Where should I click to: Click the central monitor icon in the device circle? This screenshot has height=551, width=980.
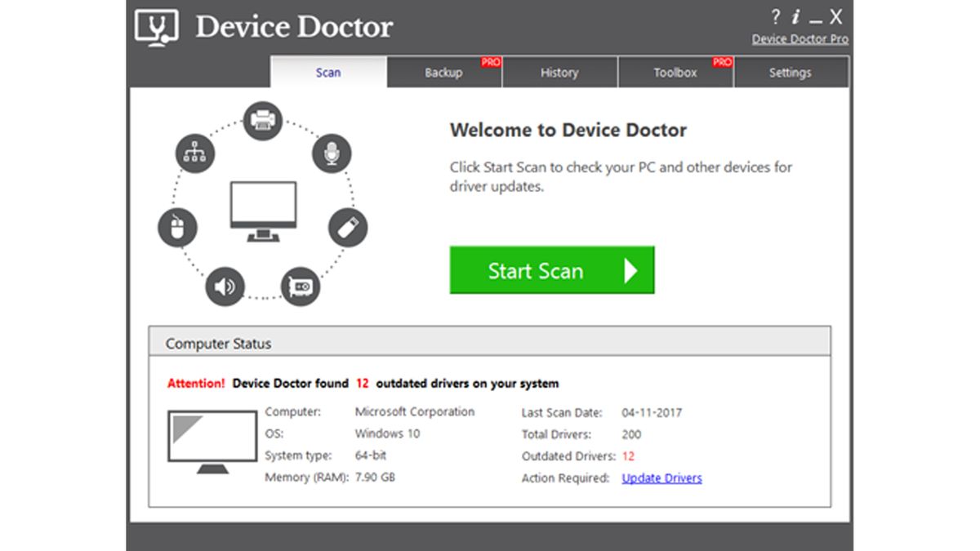click(x=263, y=208)
